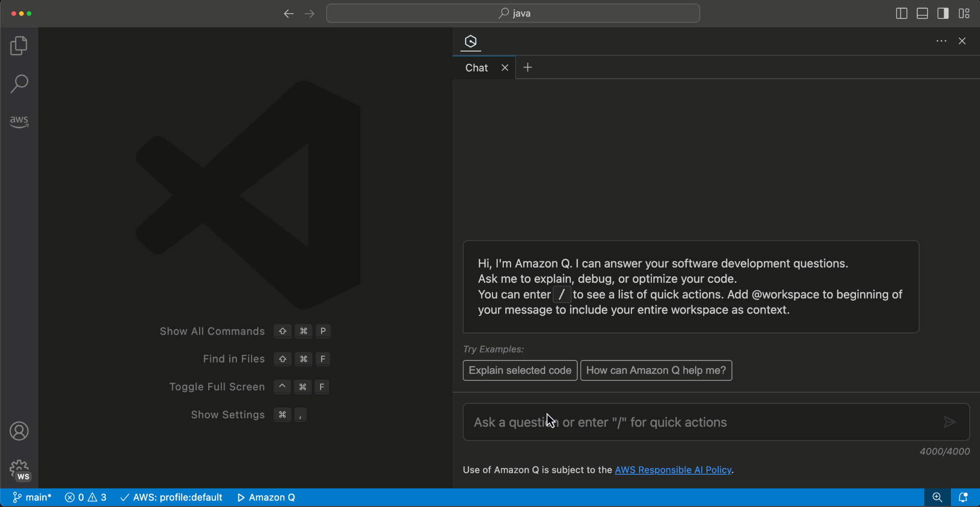Screen dimensions: 980x507
Task: Go back using the navigation arrow
Action: click(288, 14)
